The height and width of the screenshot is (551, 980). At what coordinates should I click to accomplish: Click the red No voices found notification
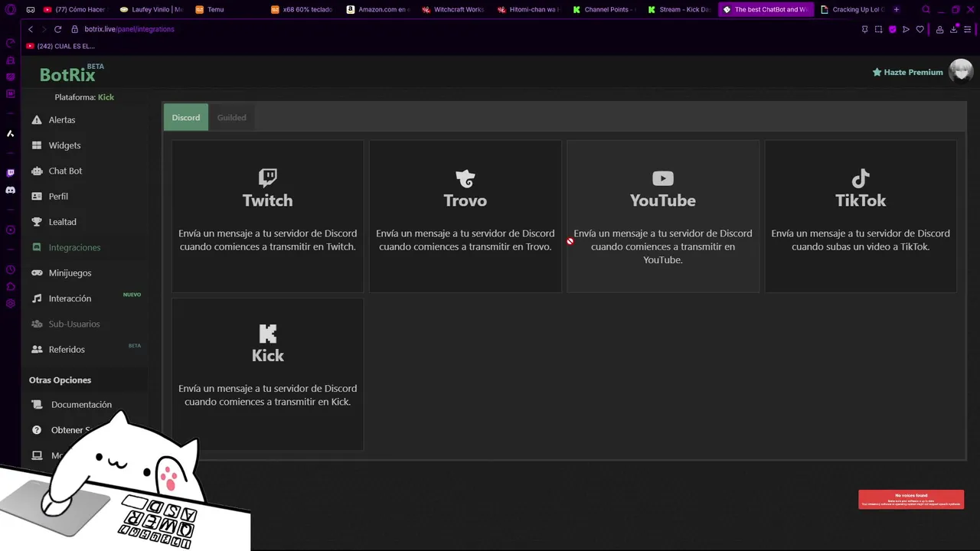911,500
